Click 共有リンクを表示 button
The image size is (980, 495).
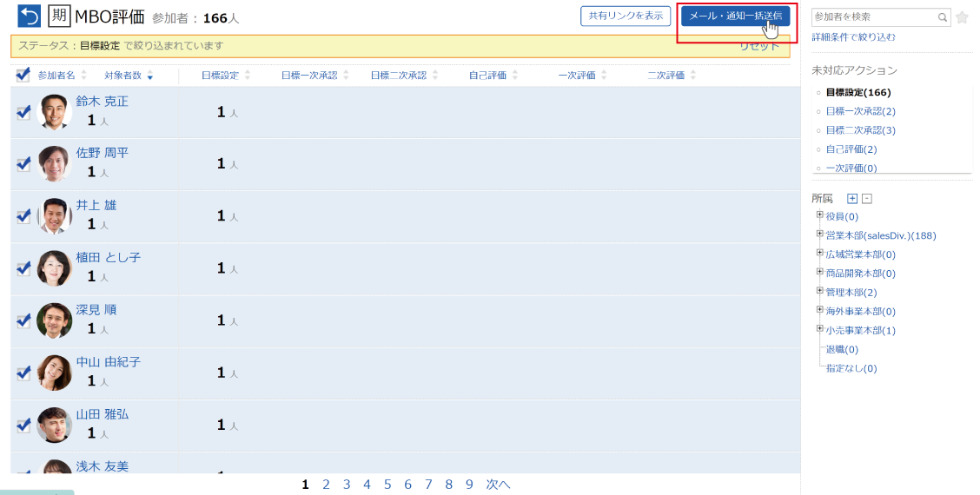click(x=626, y=16)
